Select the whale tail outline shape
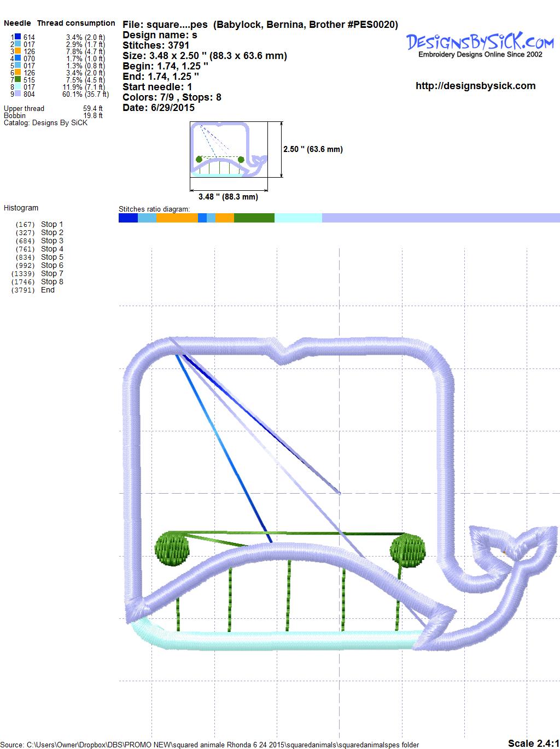560x749 pixels. (x=514, y=547)
